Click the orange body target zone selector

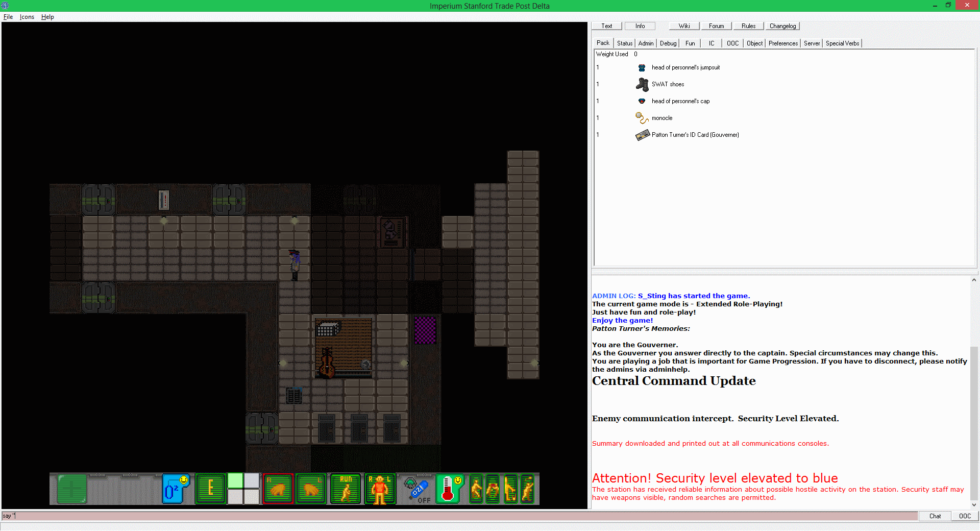380,489
